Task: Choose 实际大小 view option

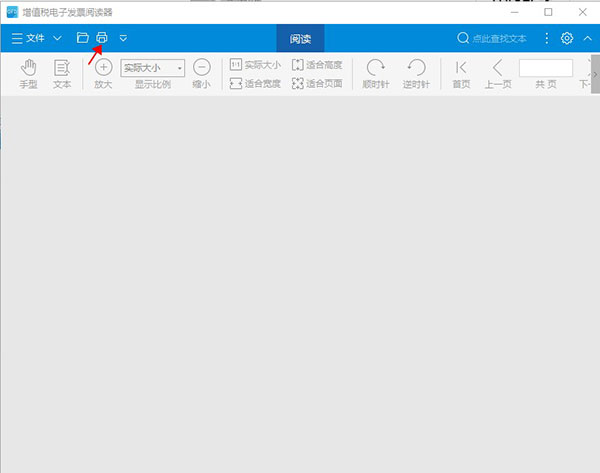Action: [x=255, y=65]
